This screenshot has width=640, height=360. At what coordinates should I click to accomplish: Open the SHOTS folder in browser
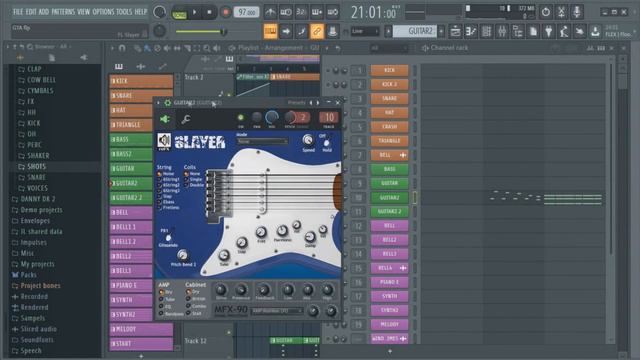(x=36, y=167)
